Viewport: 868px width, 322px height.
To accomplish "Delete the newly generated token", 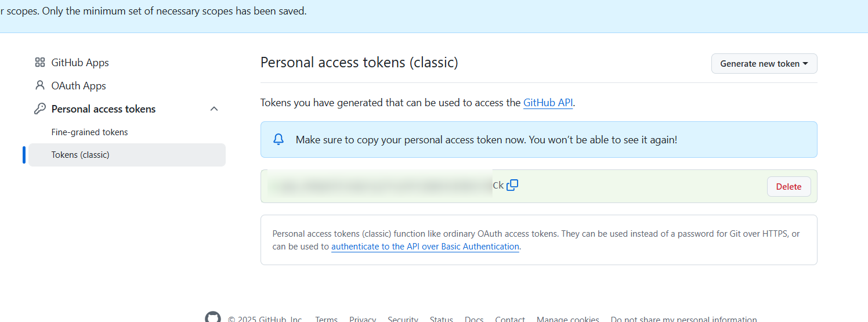I will 789,187.
